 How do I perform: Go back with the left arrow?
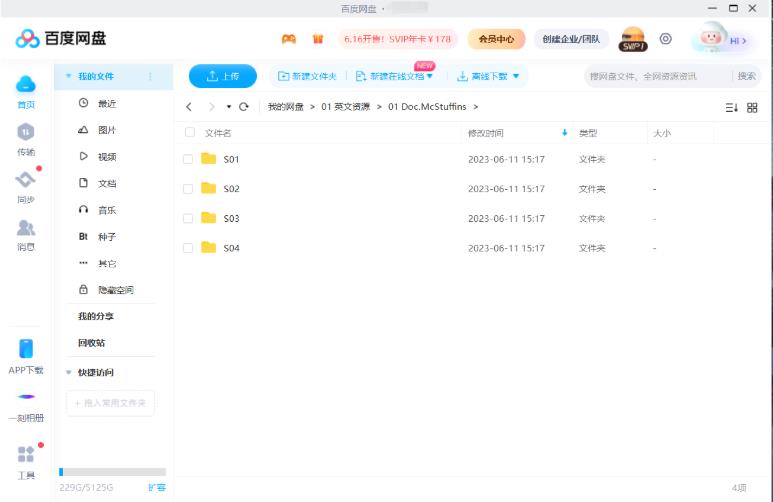tap(189, 107)
